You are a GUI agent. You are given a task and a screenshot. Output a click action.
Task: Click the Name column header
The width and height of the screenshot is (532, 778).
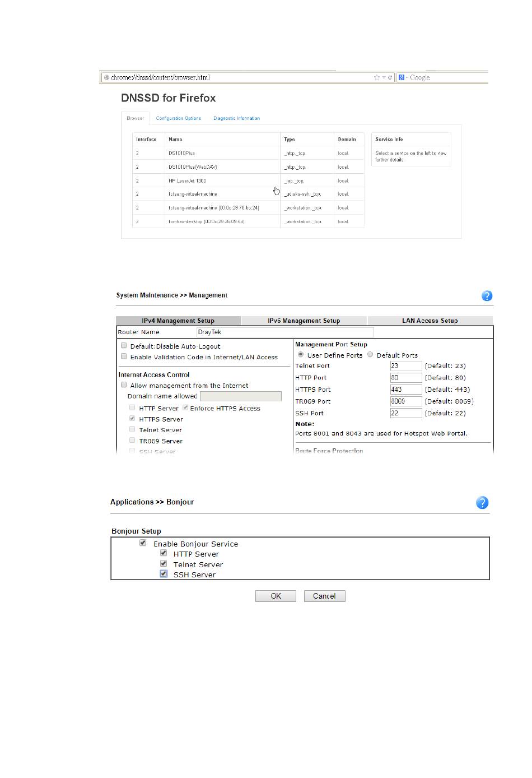coord(222,139)
